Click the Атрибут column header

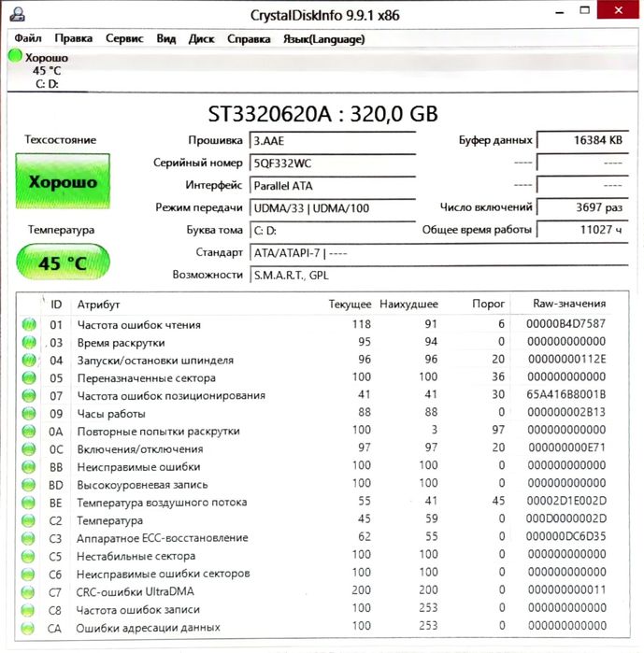pyautogui.click(x=98, y=305)
